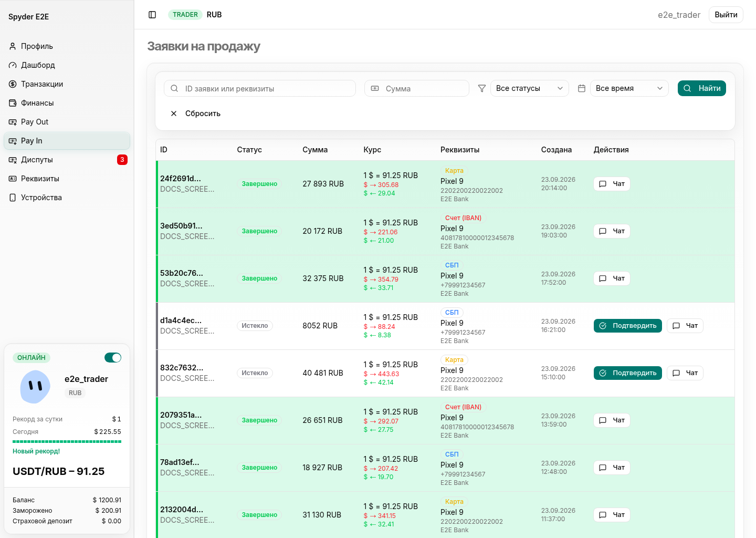Screen dimensions: 756x538
Task: Click order ID 78ad13ef...
Action: (x=180, y=462)
